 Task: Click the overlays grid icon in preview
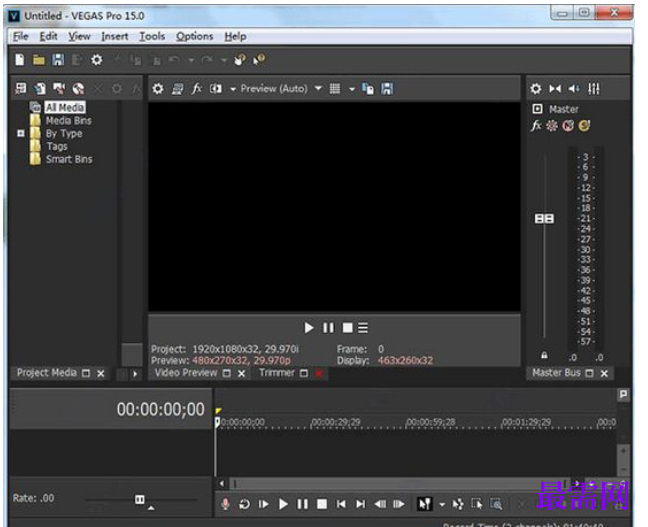(335, 88)
